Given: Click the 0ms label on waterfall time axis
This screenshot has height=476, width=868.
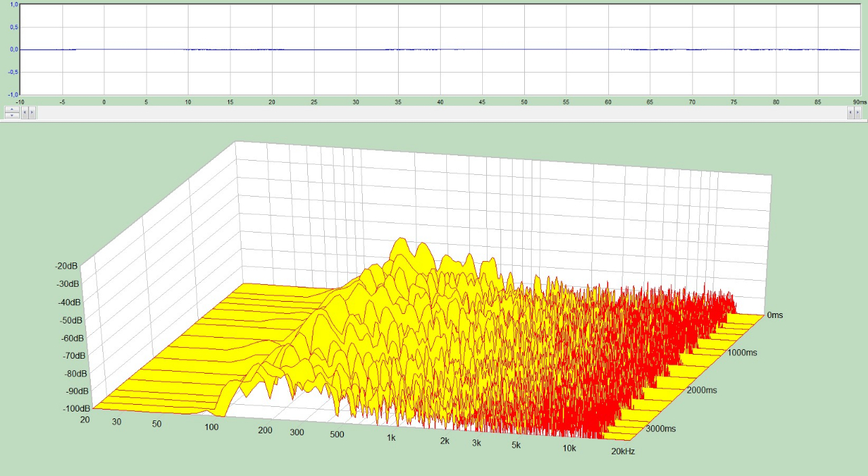Looking at the screenshot, I should pyautogui.click(x=774, y=315).
